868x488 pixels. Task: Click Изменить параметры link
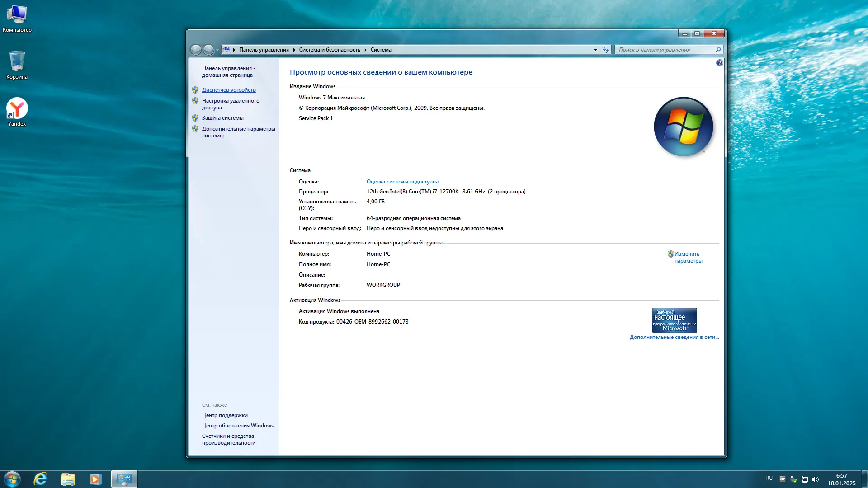688,257
